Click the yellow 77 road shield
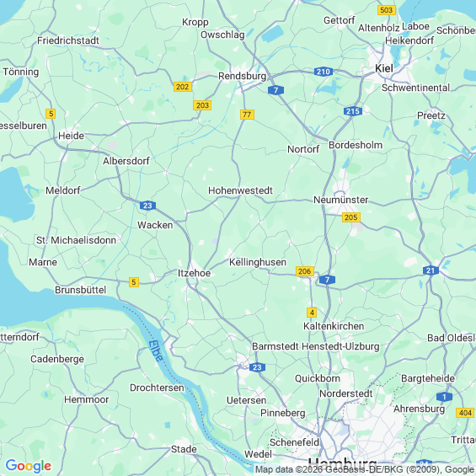Viewport: 476px width, 476px height. (x=247, y=115)
